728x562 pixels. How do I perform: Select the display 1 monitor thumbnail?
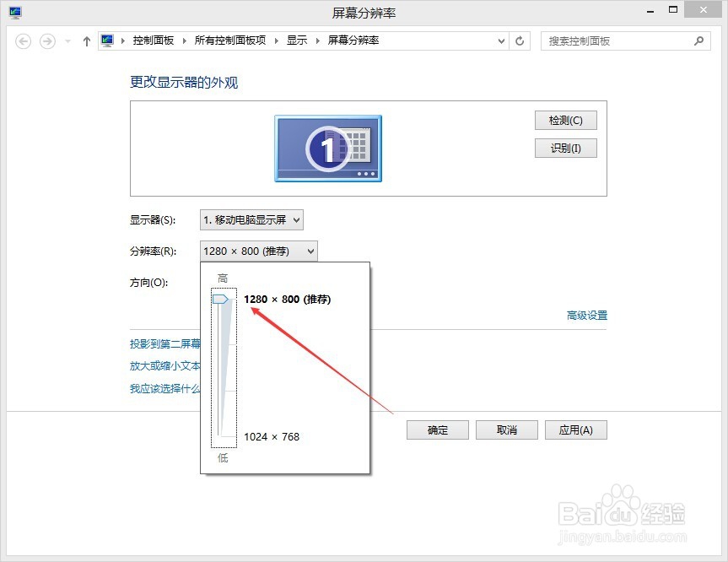(328, 149)
